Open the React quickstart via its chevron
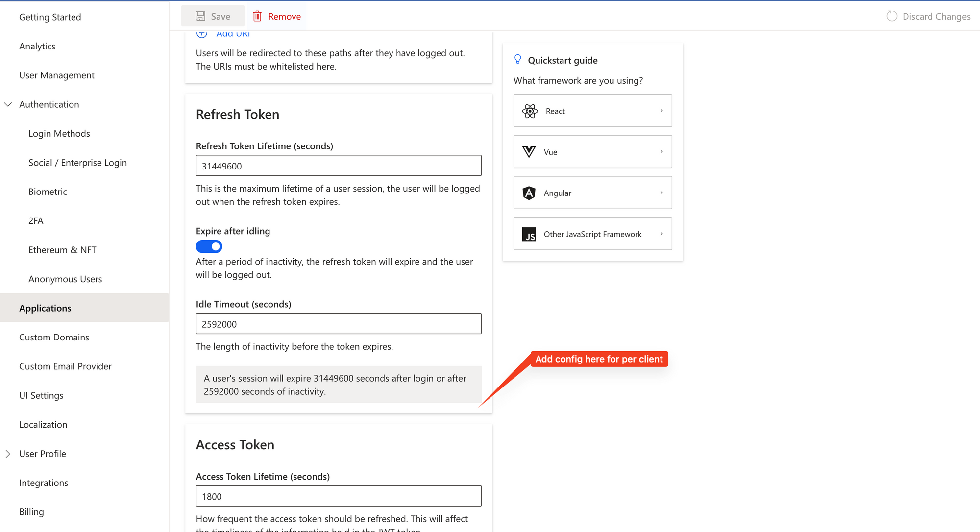This screenshot has width=980, height=532. coord(661,111)
